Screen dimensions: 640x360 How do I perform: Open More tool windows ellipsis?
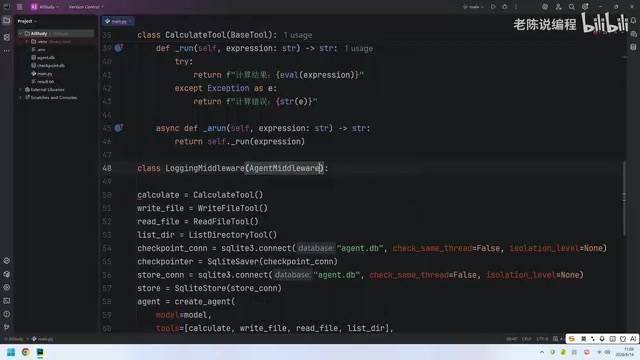(7, 51)
